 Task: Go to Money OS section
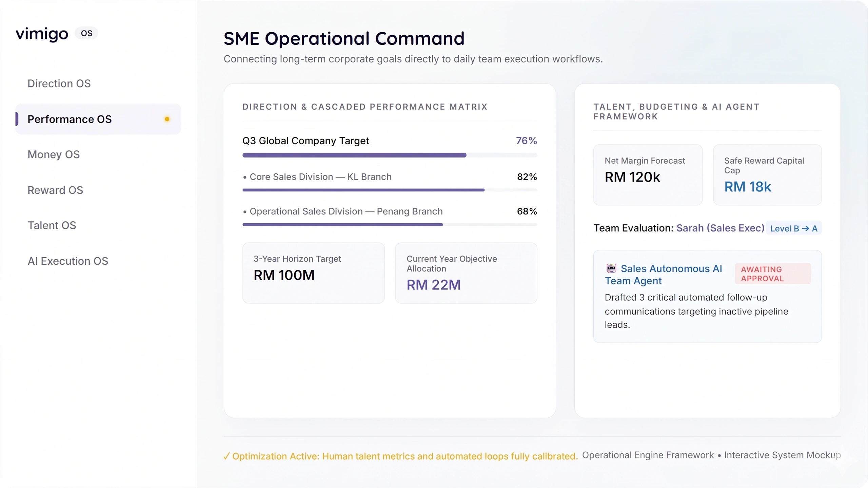[54, 155]
